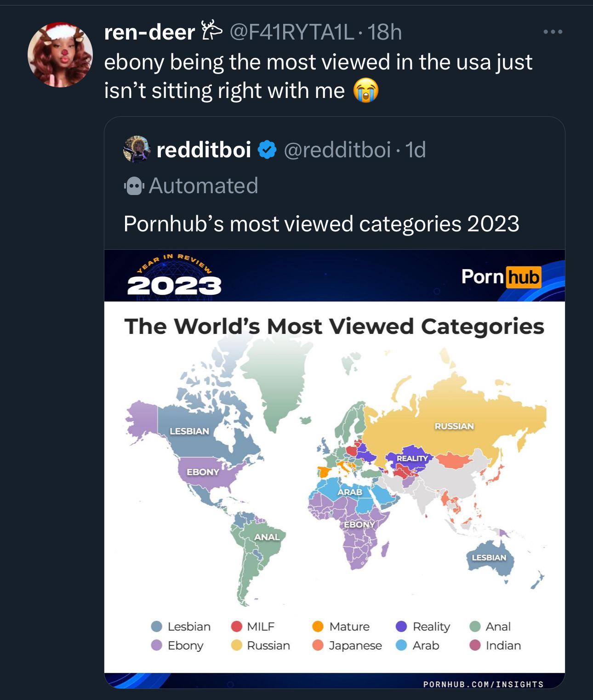
Task: Click the Russian yellow legend dot
Action: [x=237, y=645]
